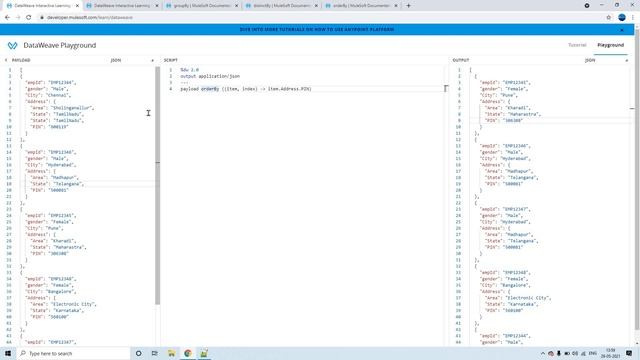Image resolution: width=640 pixels, height=360 pixels.
Task: Click the orderBy script line in editor
Action: pos(246,89)
